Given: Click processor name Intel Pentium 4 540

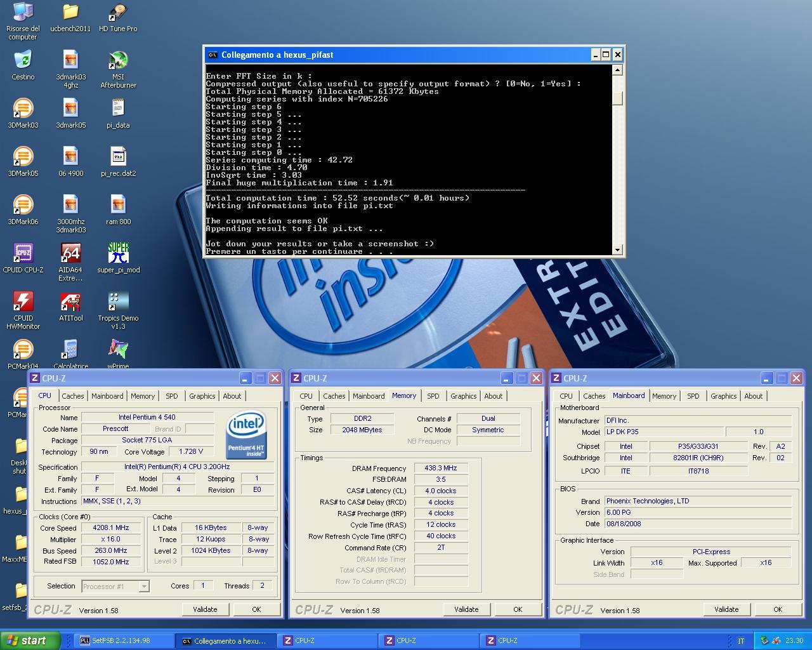Looking at the screenshot, I should coord(147,417).
